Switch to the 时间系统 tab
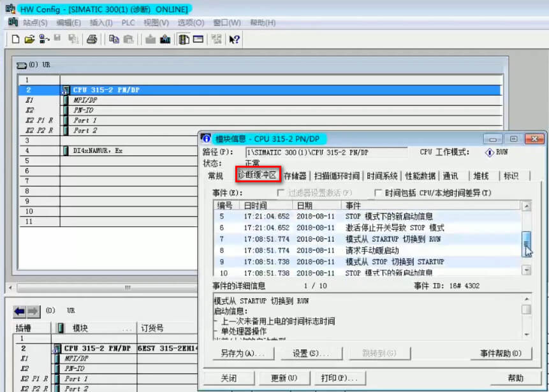This screenshot has height=392, width=549. [382, 176]
